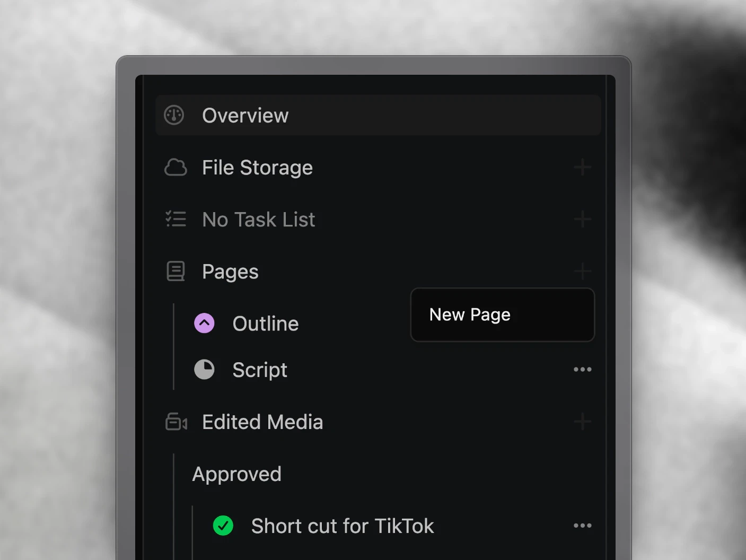Image resolution: width=746 pixels, height=560 pixels.
Task: Add new Edited Media with plus button
Action: click(x=582, y=422)
